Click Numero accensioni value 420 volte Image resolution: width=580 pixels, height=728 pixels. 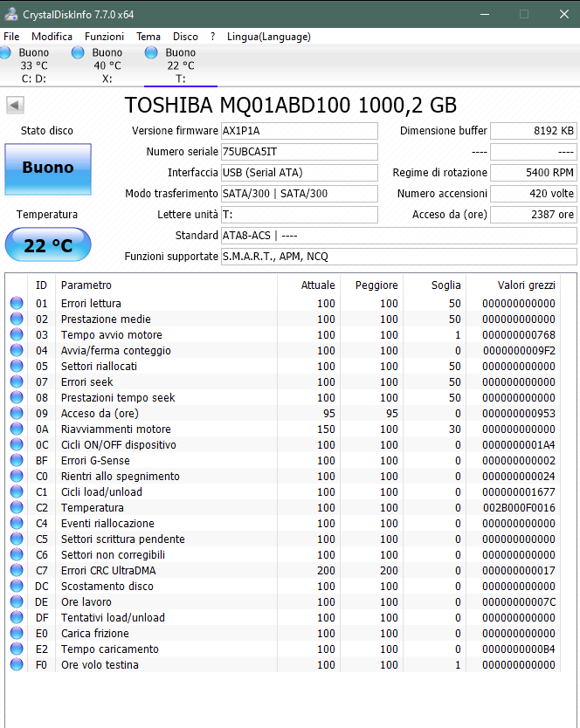(534, 194)
